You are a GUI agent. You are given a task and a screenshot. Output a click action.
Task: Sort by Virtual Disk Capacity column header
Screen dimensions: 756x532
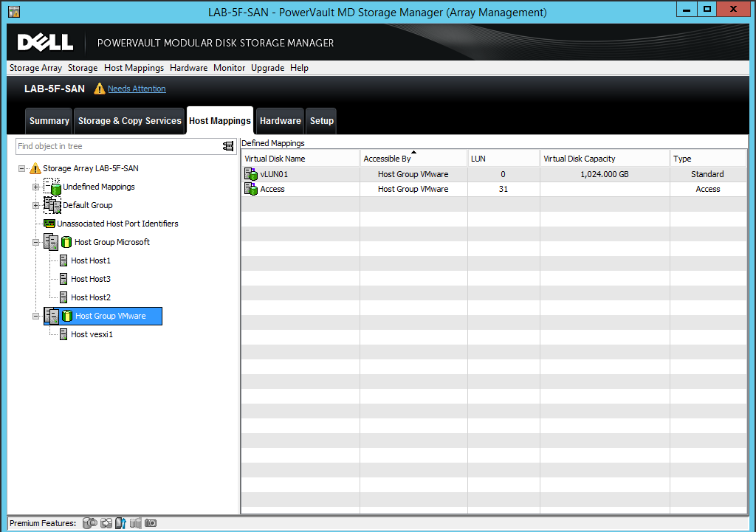pos(605,159)
